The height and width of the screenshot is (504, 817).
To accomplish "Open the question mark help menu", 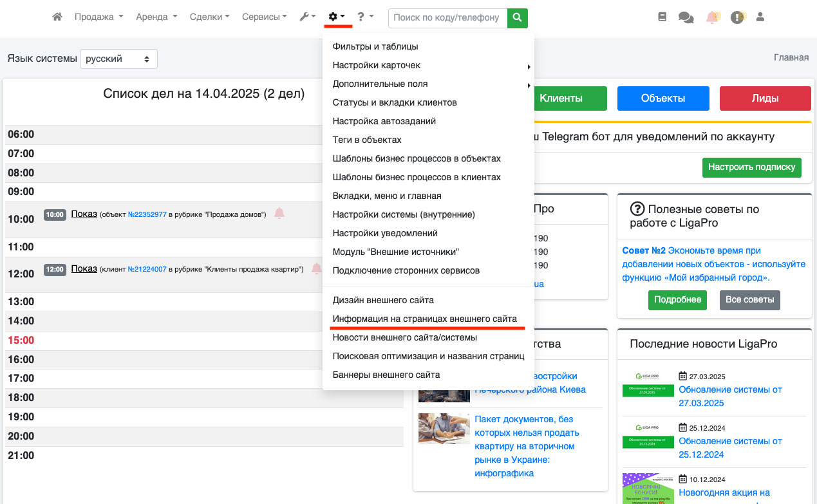I will (x=365, y=17).
